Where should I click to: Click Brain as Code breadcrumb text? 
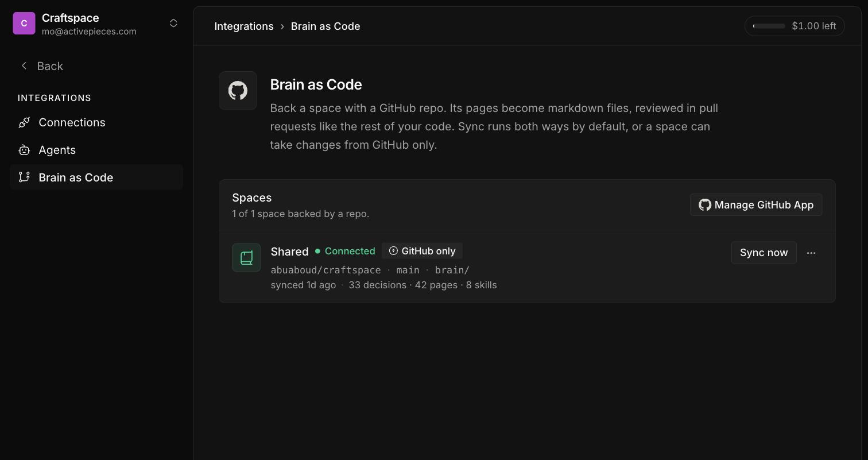[325, 26]
